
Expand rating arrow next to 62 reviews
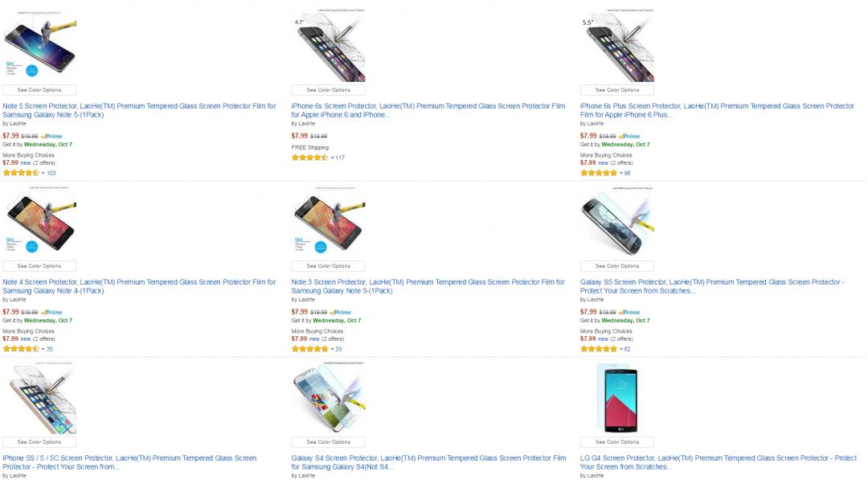[620, 349]
